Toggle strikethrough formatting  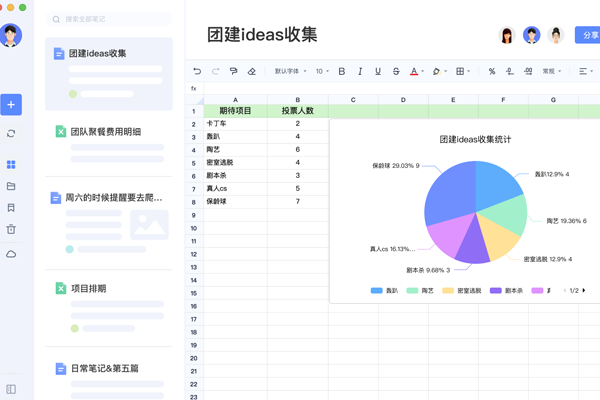pyautogui.click(x=396, y=72)
